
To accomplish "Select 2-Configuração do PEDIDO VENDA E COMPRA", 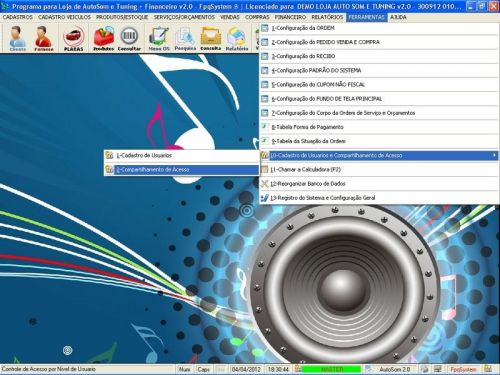I will click(x=379, y=42).
